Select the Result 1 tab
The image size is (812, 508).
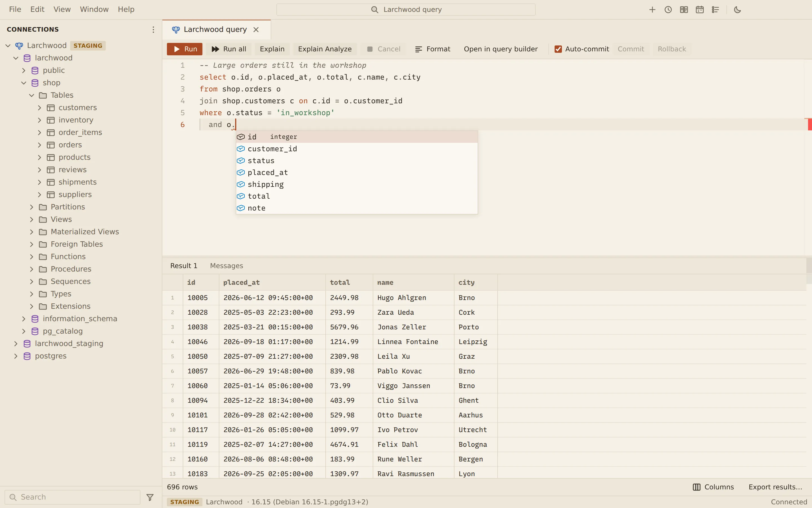click(184, 266)
